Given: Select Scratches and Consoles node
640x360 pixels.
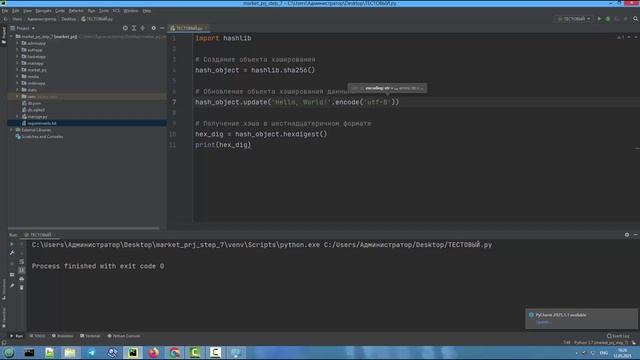Looking at the screenshot, I should [42, 137].
